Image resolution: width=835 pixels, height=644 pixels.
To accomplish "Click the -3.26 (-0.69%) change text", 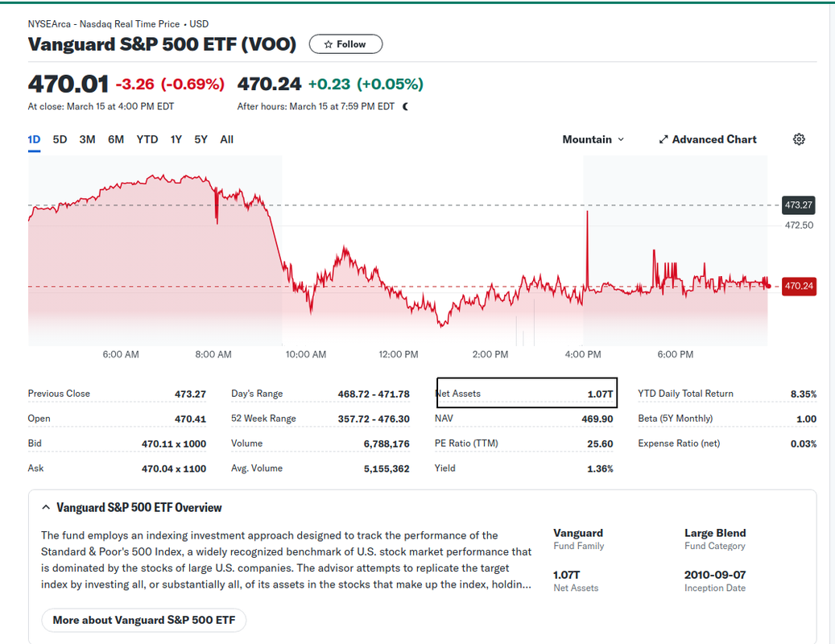I will coord(170,84).
